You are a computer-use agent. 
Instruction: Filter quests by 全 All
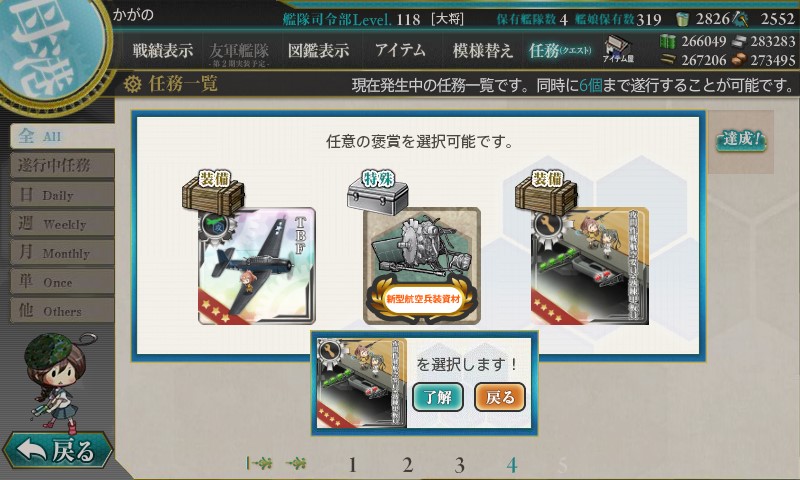coord(62,136)
